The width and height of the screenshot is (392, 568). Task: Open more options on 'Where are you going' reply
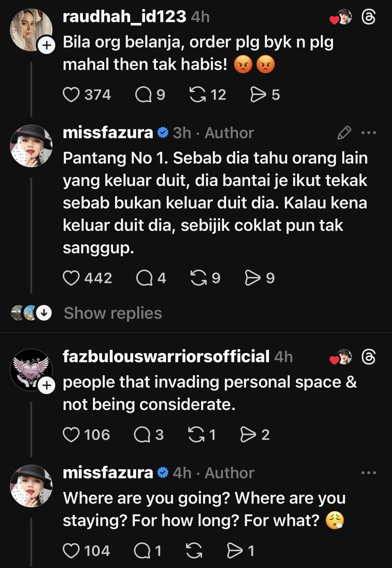369,473
